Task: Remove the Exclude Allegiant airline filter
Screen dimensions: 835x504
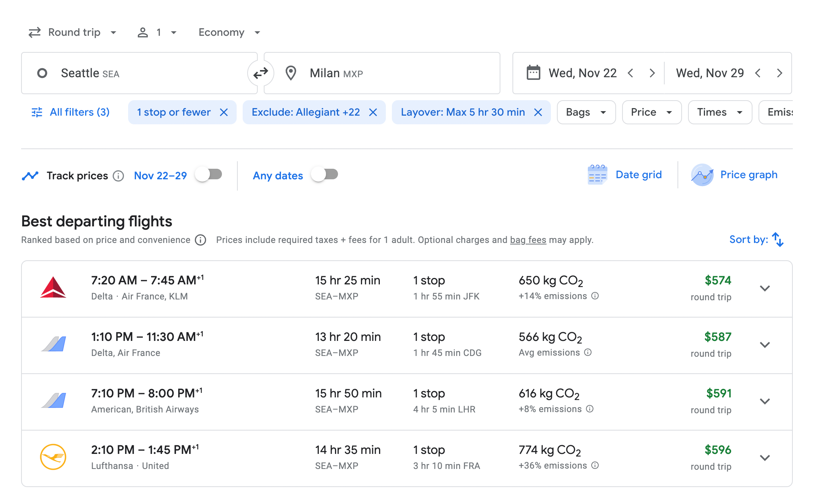Action: tap(373, 112)
